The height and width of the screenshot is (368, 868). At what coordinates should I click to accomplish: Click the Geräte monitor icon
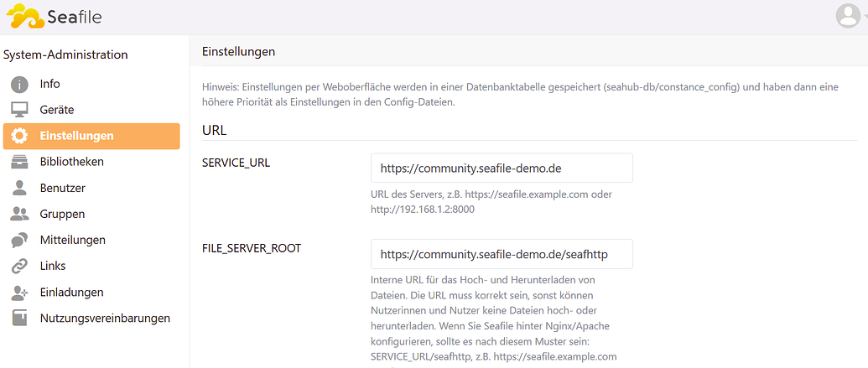click(x=19, y=110)
